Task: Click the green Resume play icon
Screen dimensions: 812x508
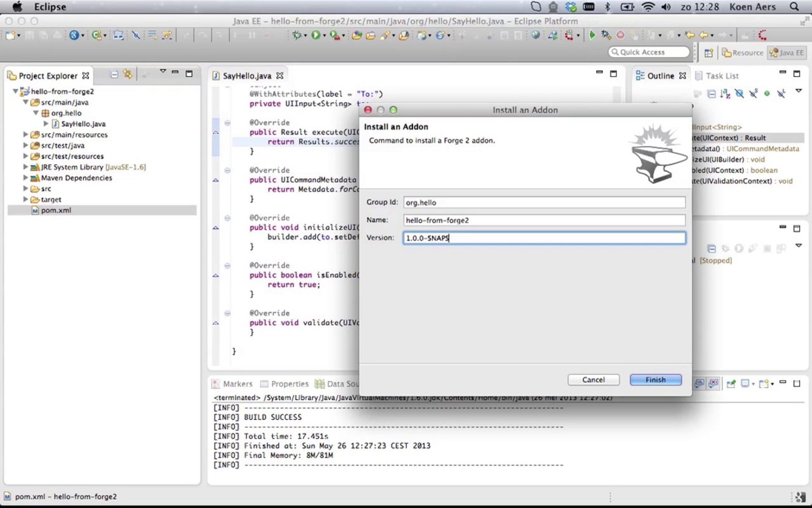Action: click(x=592, y=35)
